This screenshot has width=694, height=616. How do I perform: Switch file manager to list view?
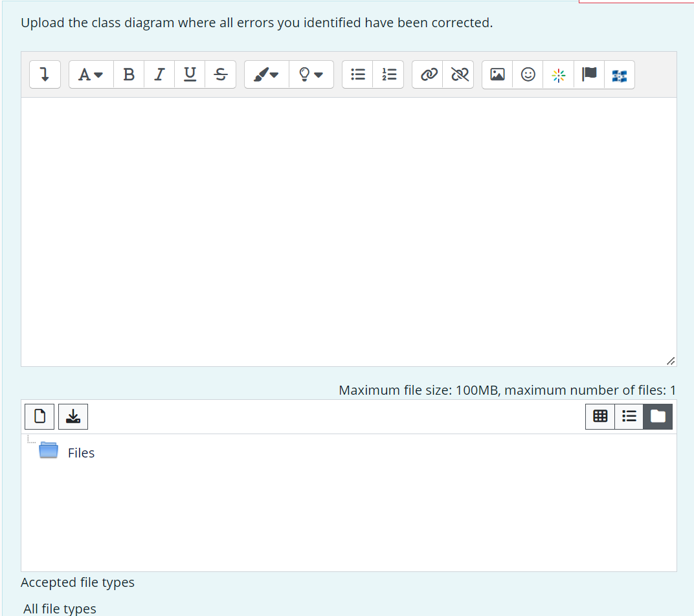click(629, 416)
